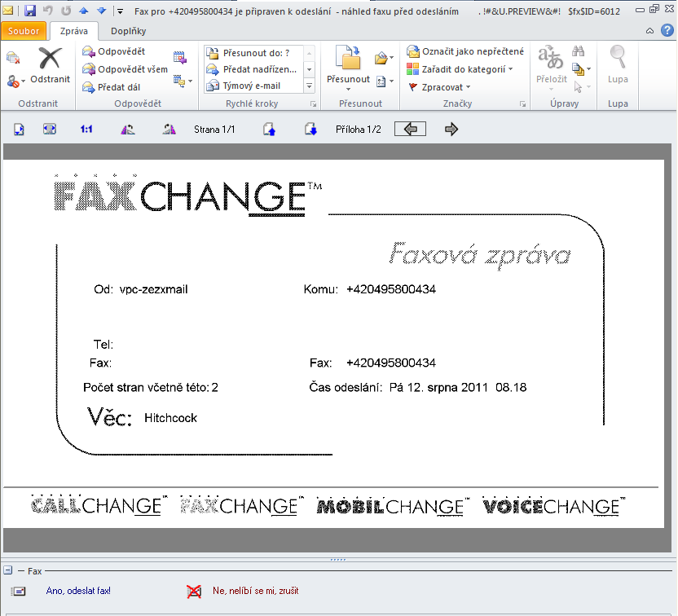Click the Save icon in quick access toolbar
678x616 pixels.
point(30,11)
